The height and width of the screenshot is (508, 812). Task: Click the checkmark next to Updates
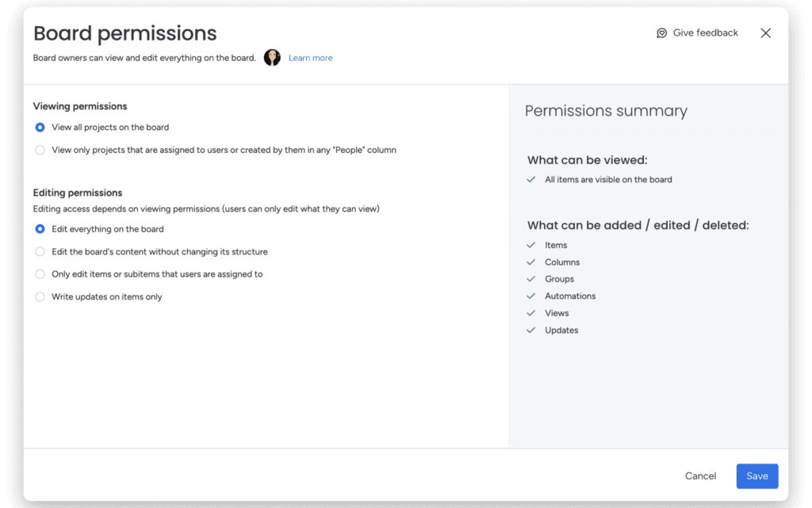tap(531, 330)
